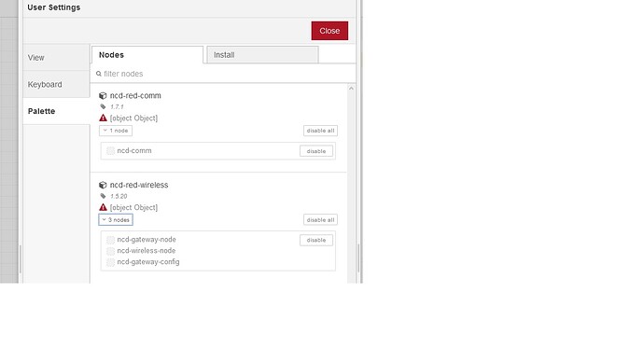Click the node list scroll-up arrow
This screenshot has height=362, width=644.
351,89
